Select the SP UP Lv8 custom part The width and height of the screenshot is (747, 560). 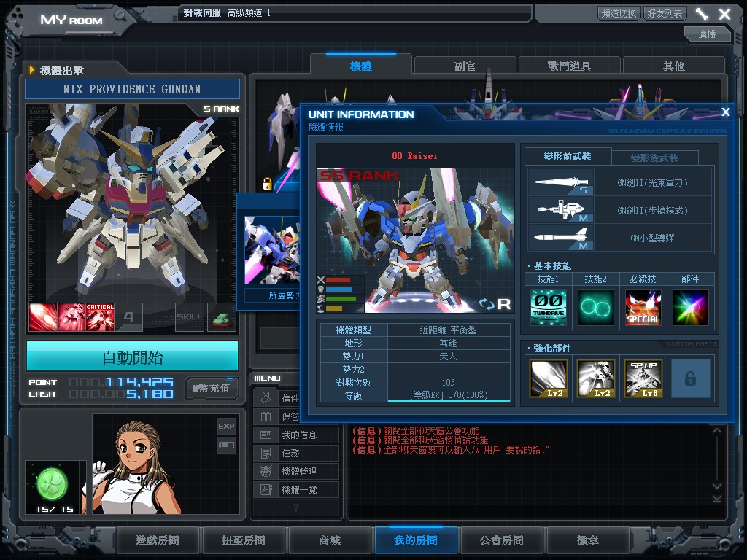(x=643, y=378)
